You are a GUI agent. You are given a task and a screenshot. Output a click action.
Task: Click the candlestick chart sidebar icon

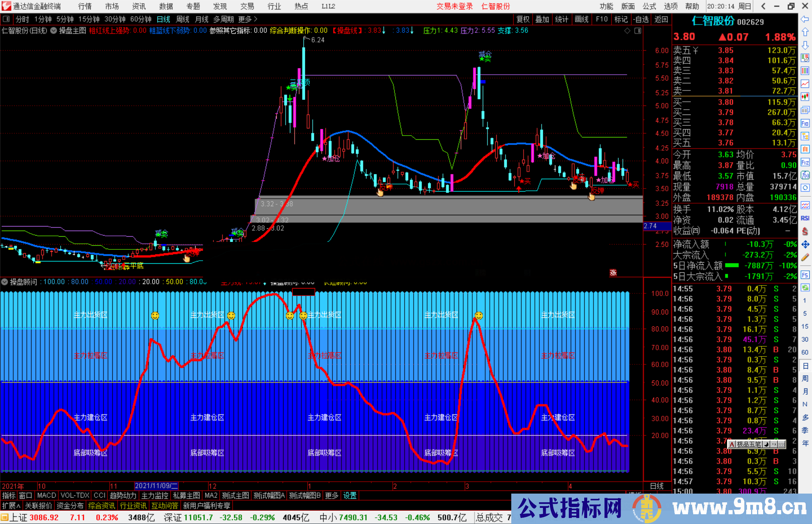tap(805, 97)
